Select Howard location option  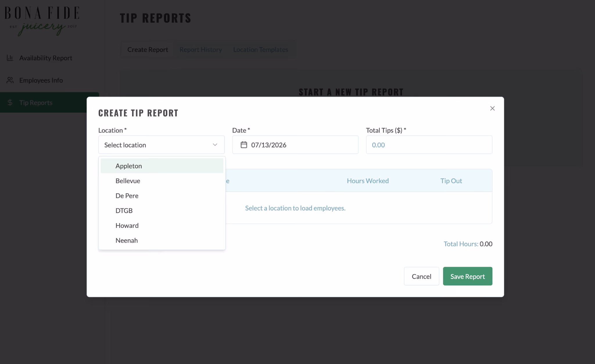tap(162, 225)
